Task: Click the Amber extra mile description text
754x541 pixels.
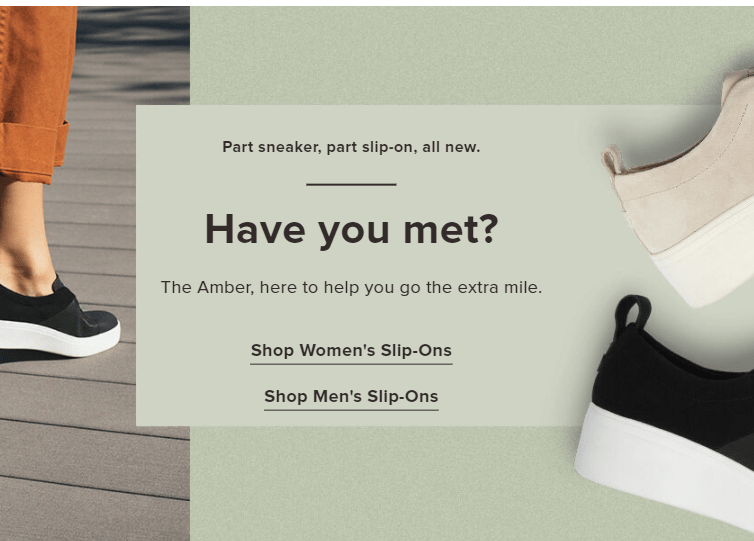Action: [x=351, y=288]
